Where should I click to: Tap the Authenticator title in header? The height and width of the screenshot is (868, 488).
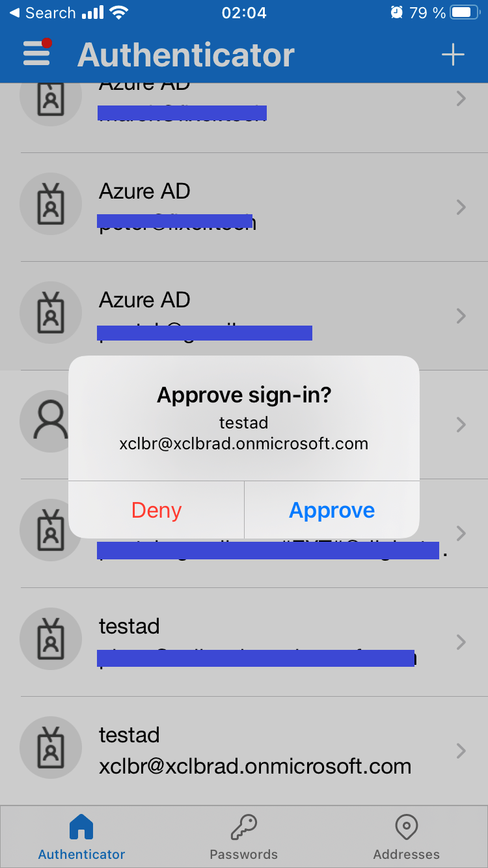point(186,55)
